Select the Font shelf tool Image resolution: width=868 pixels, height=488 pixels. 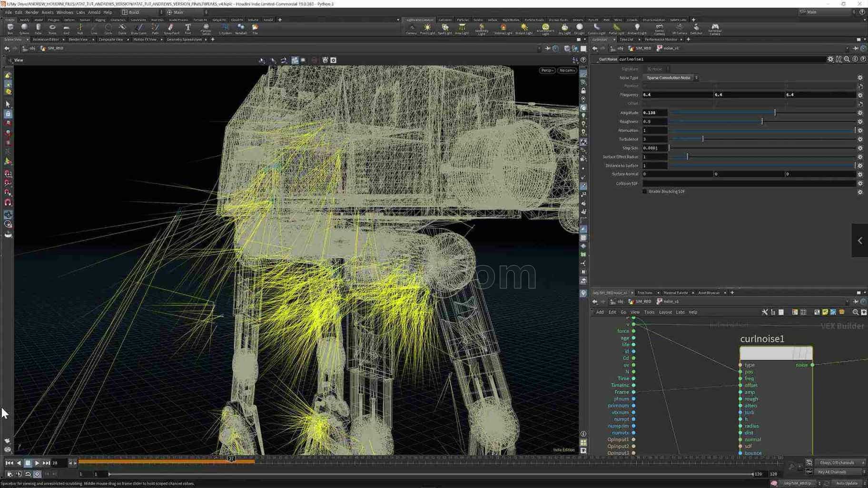click(188, 29)
